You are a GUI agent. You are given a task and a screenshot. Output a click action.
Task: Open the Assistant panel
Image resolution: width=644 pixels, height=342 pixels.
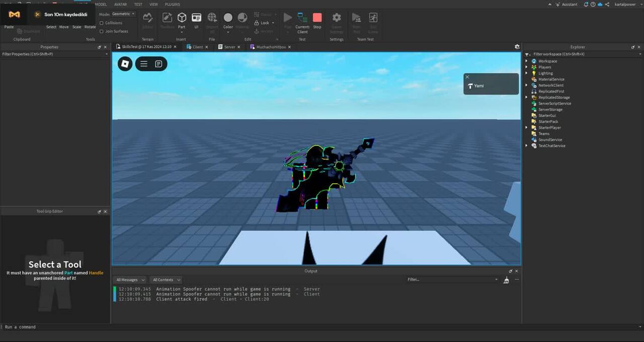[566, 4]
